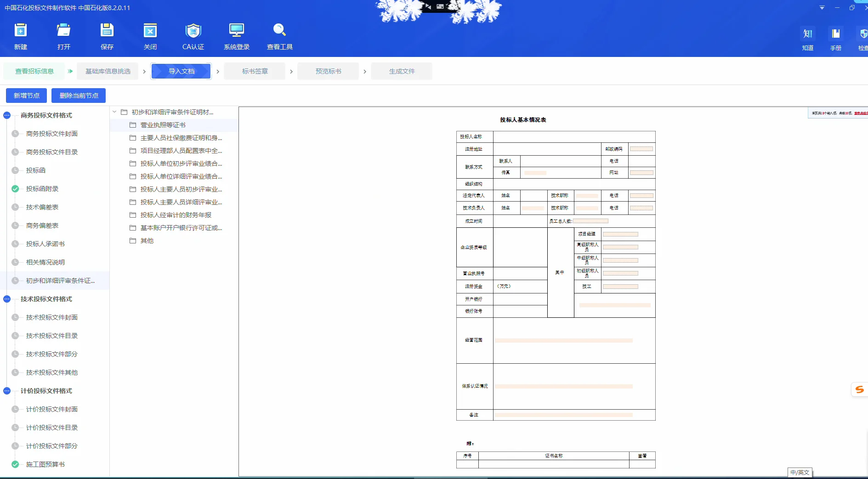The width and height of the screenshot is (868, 479).
Task: Open folder 主要人员社保缴费证明和身...
Action: [181, 138]
